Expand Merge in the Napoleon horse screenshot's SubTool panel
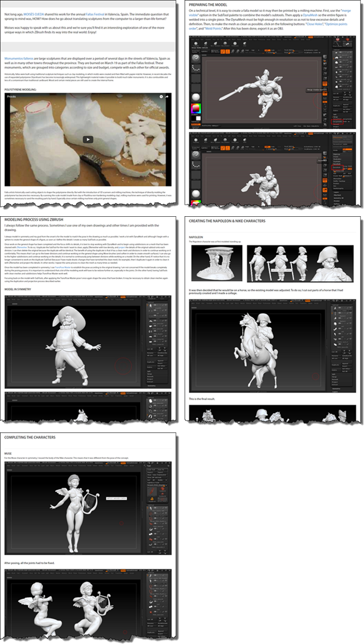 334,377
